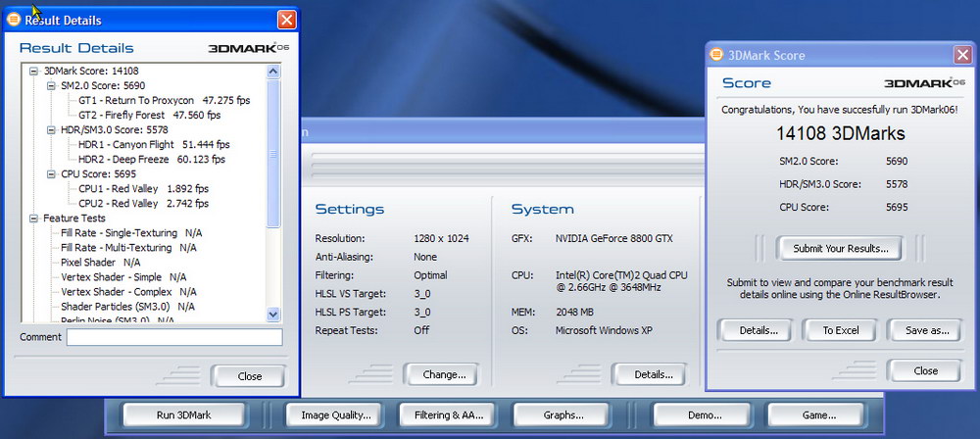This screenshot has width=980, height=439.
Task: Click the Microsoft Windows XP text
Action: 604,330
